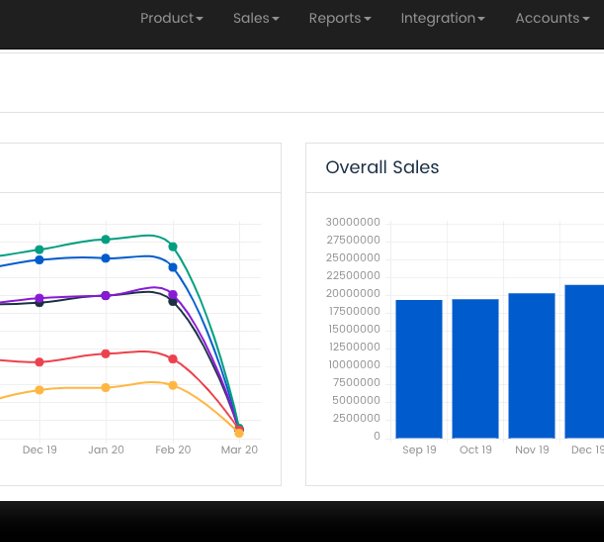
Task: Click the blue line point at Jan 20
Action: (x=106, y=258)
